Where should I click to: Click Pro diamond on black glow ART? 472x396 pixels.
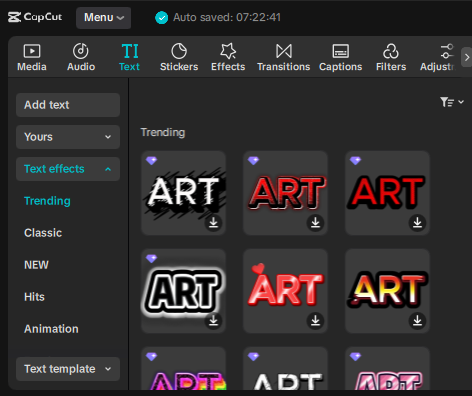[x=151, y=258]
